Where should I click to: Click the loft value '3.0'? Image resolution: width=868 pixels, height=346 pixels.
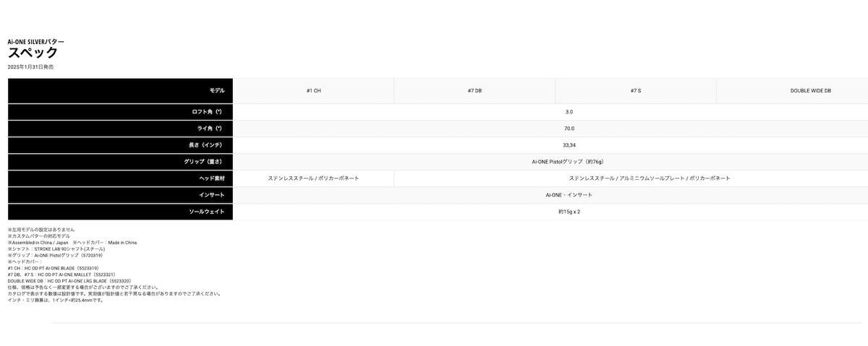pos(569,112)
